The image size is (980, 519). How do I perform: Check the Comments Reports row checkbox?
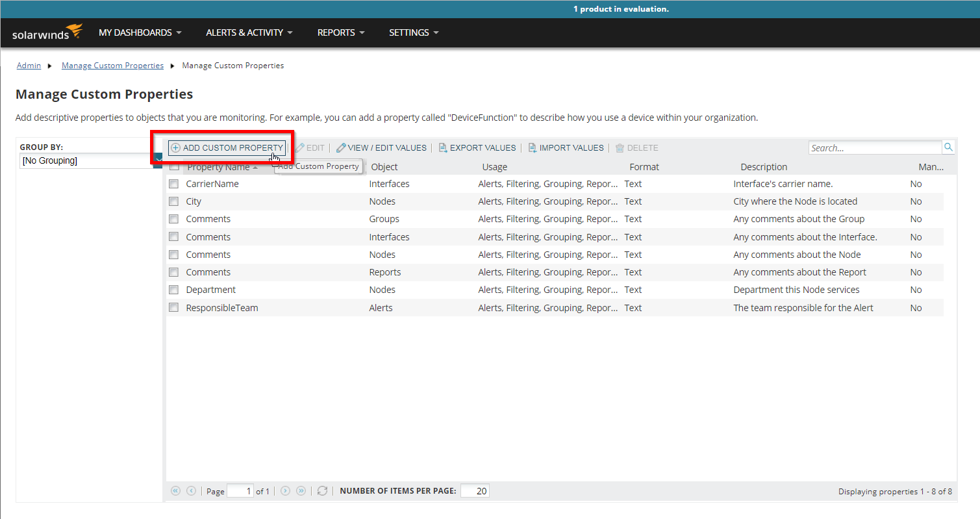click(x=173, y=272)
